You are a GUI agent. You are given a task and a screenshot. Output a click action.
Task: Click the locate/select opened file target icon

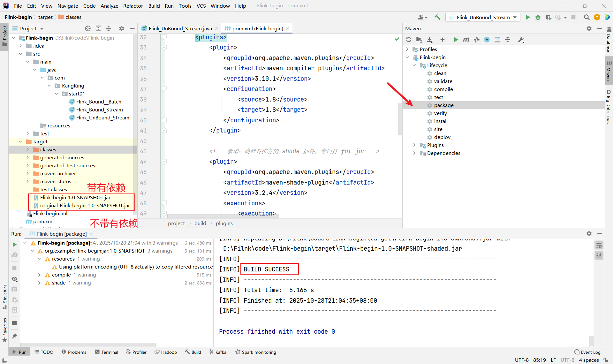88,28
